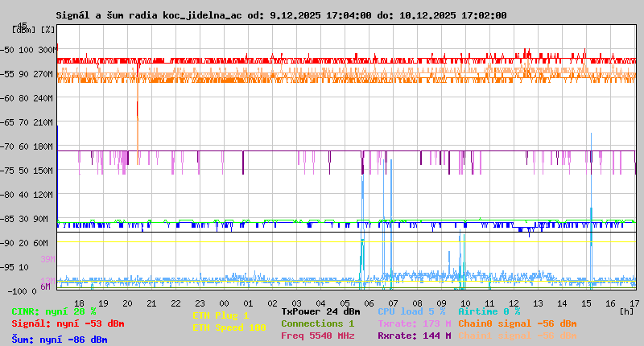Click the '09' hour label on the x-axis

[441, 303]
